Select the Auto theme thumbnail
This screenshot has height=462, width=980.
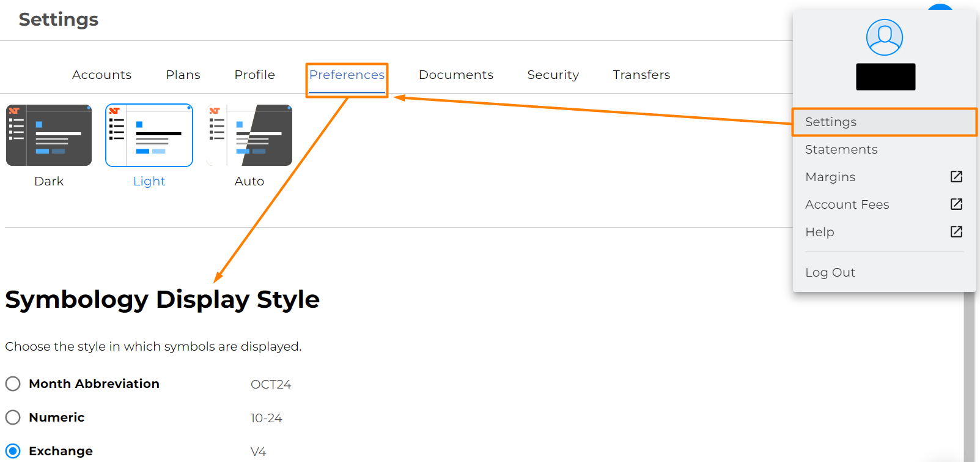pyautogui.click(x=249, y=135)
